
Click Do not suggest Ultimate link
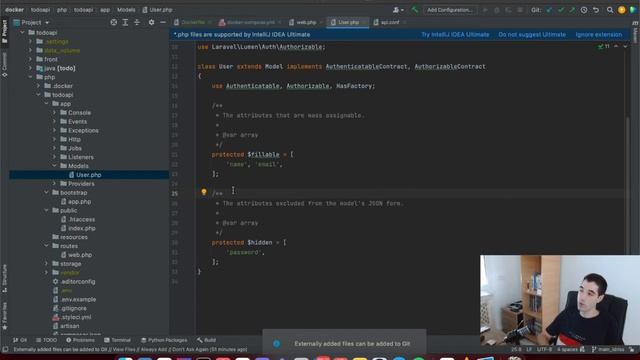532,35
